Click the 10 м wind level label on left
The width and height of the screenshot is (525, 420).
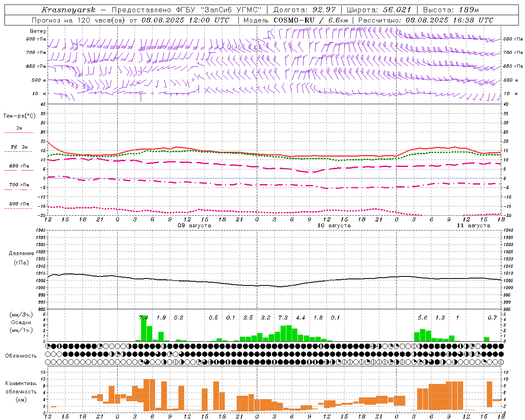[x=39, y=94]
